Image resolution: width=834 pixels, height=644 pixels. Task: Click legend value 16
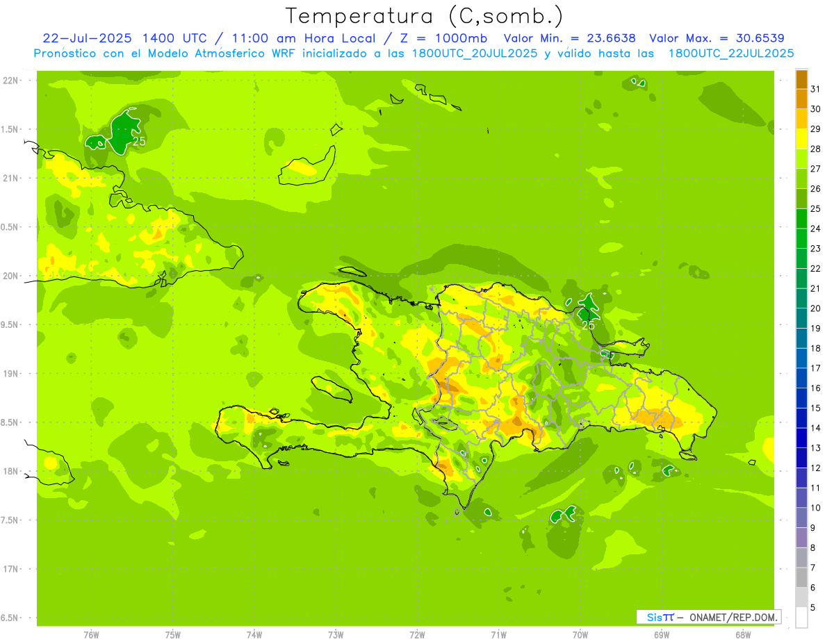pos(816,388)
